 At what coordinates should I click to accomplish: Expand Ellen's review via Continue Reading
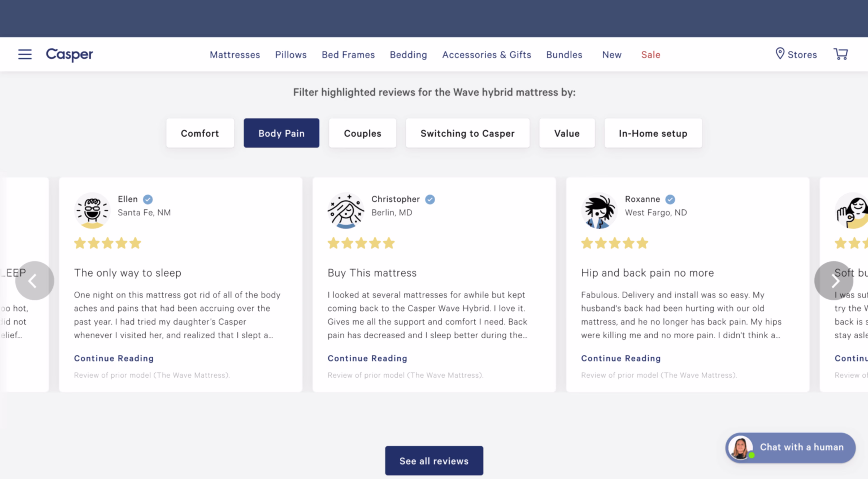(113, 358)
